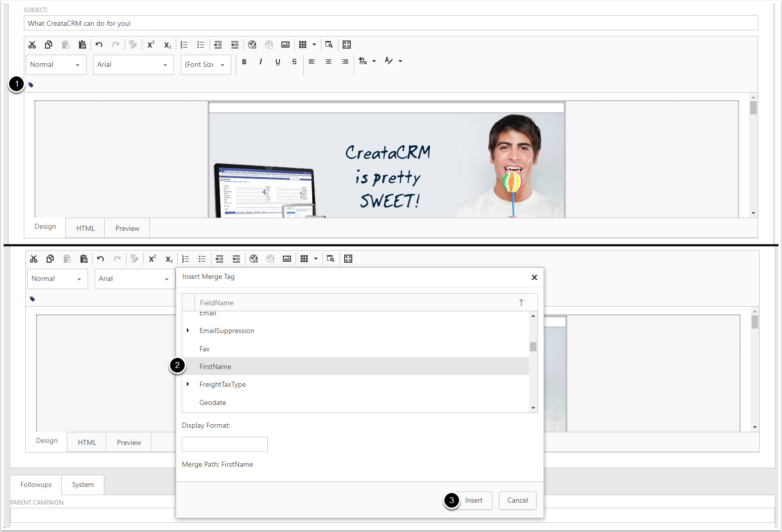
Task: Click Cancel in Insert Merge Tag dialog
Action: point(518,501)
